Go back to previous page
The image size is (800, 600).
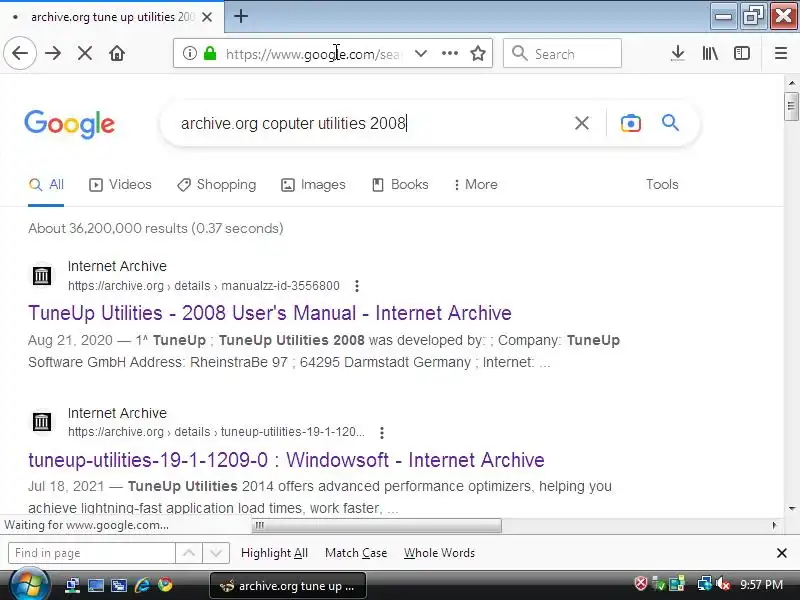[x=20, y=53]
